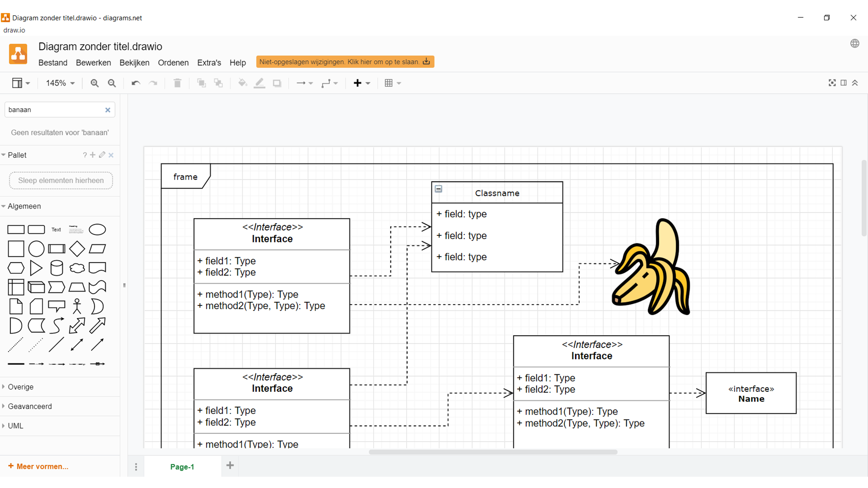Click the zoom out magnifier icon
This screenshot has height=488, width=868.
pyautogui.click(x=112, y=83)
